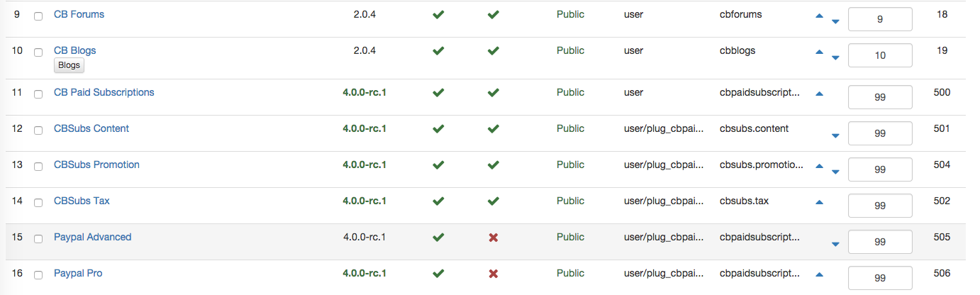The height and width of the screenshot is (295, 980).
Task: Toggle second green checkmark for CB Forums
Action: (x=494, y=14)
